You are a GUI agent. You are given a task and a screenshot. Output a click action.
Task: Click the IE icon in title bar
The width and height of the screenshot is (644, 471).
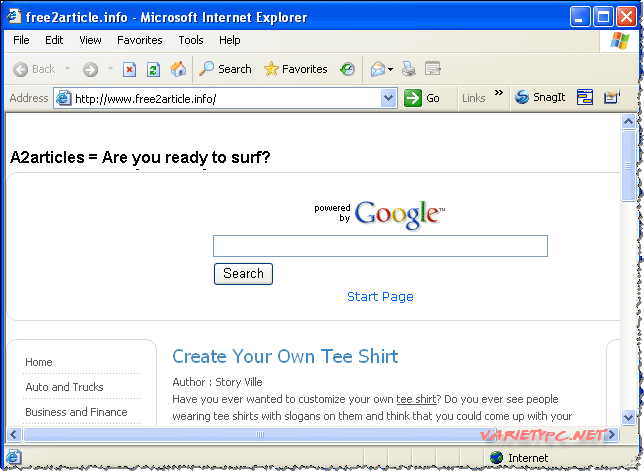(x=14, y=16)
